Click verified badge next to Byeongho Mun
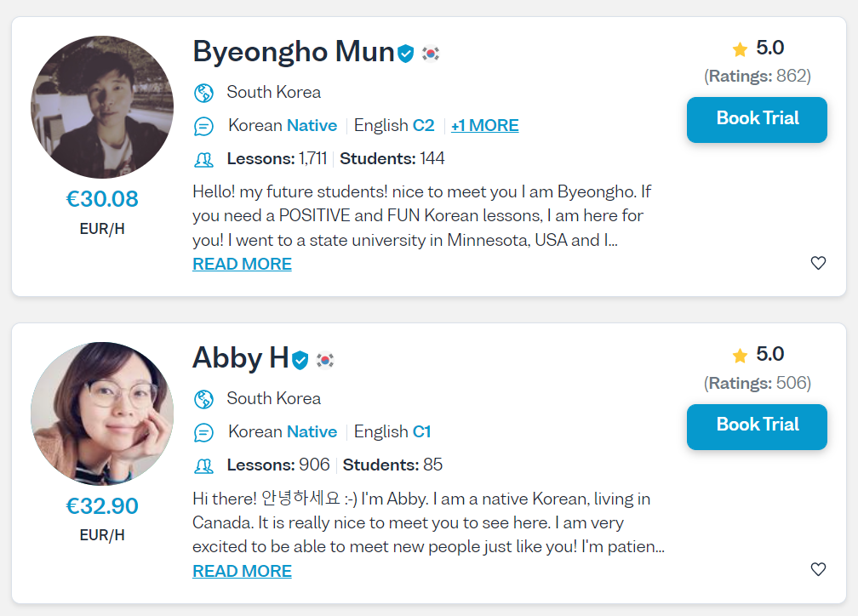 [406, 54]
